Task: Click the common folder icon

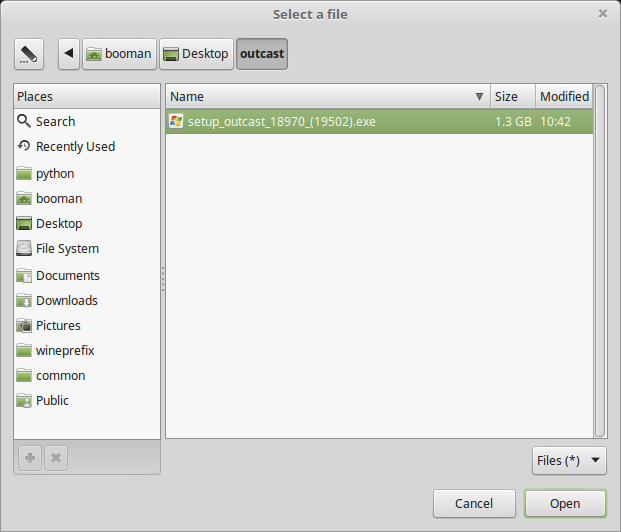Action: pyautogui.click(x=24, y=376)
